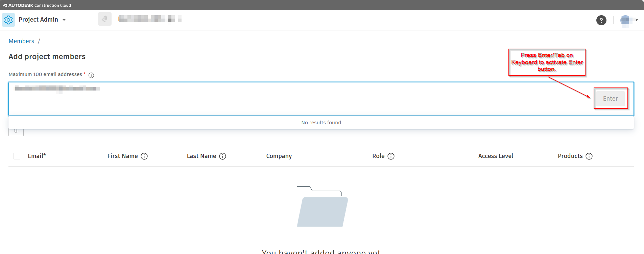644x254 pixels.
Task: Click the Products column info icon
Action: pos(589,156)
